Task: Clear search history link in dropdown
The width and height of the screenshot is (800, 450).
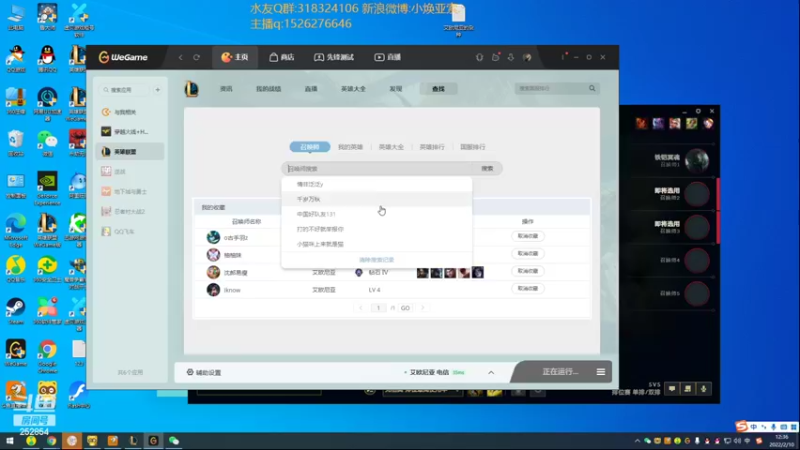Action: [x=377, y=260]
